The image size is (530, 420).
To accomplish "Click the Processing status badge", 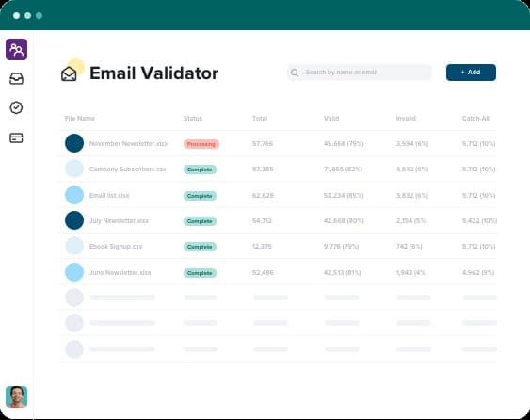I will point(201,144).
